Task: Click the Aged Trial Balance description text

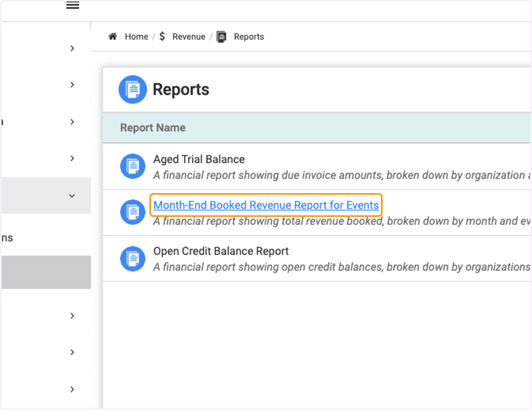Action: pyautogui.click(x=342, y=175)
